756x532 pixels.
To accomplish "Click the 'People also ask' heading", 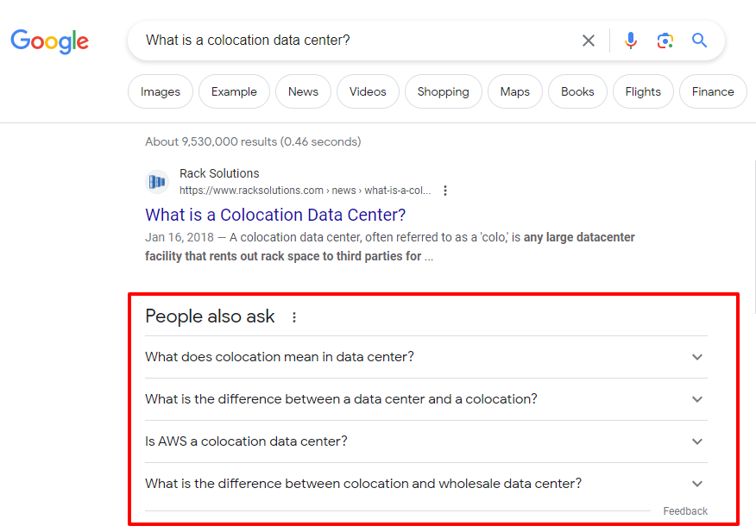I will point(210,316).
